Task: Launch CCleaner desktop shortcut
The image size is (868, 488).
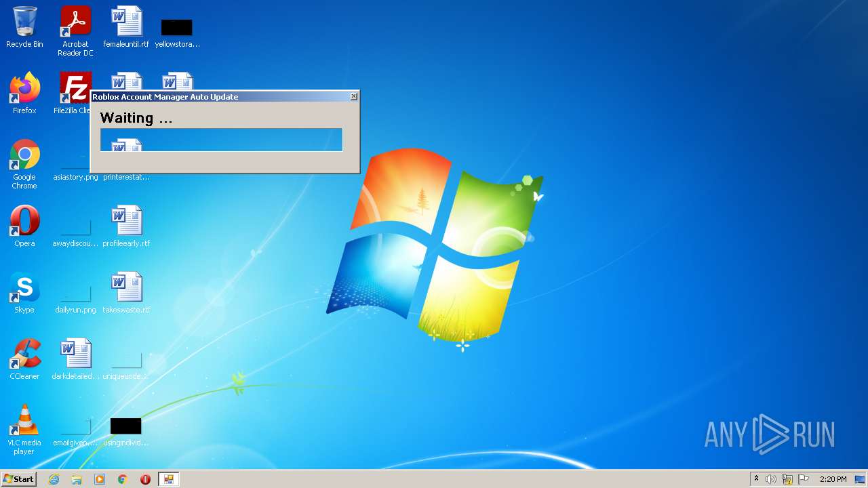Action: (24, 359)
